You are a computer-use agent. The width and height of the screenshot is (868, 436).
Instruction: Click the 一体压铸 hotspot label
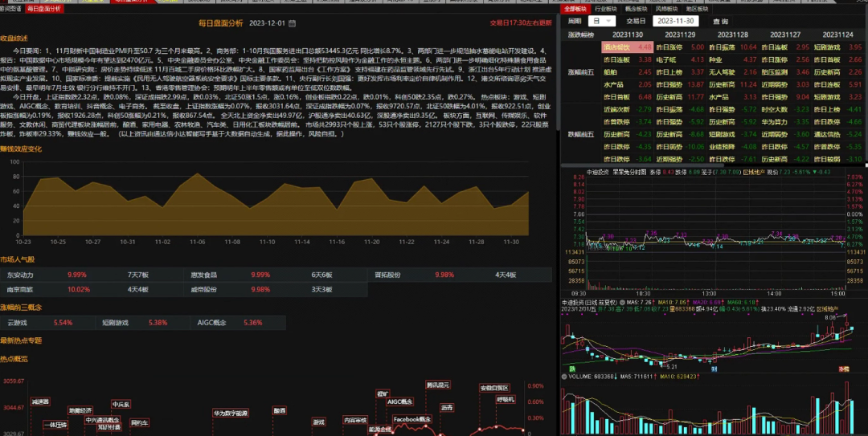55,425
